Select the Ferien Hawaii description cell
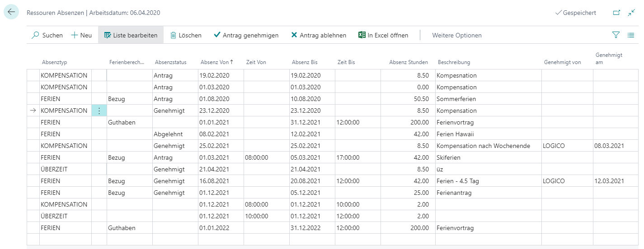644x249 pixels. [489, 134]
